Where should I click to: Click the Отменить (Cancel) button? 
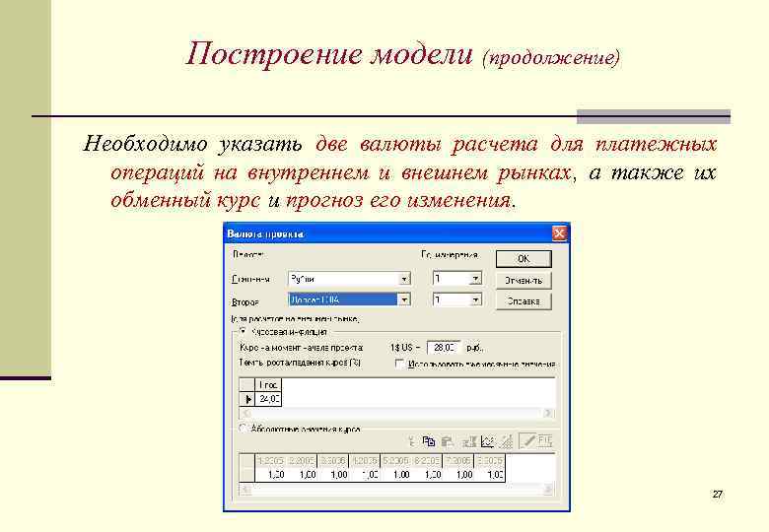click(524, 281)
